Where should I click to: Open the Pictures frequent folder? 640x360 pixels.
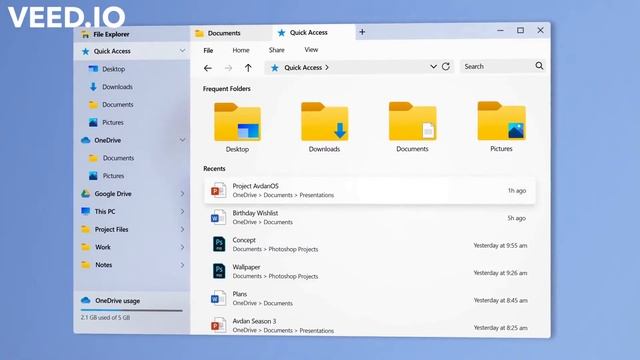click(501, 127)
